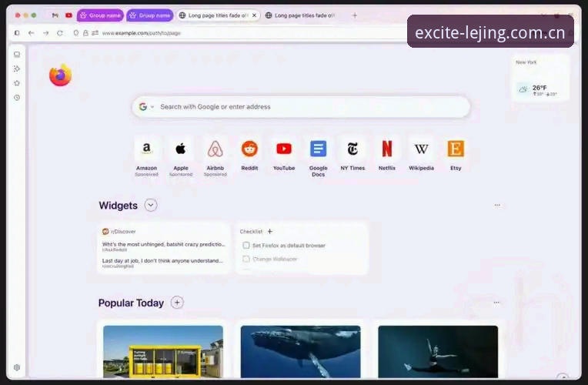
Task: Reload the current page
Action: coord(60,33)
